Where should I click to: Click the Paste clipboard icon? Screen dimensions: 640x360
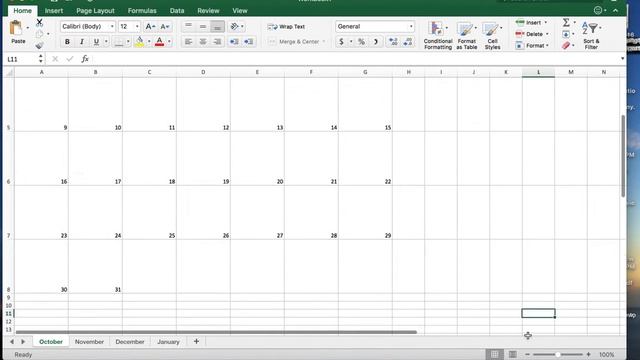click(16, 29)
